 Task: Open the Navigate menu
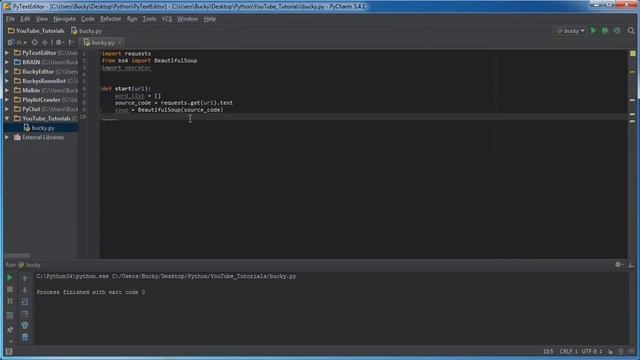pos(64,19)
